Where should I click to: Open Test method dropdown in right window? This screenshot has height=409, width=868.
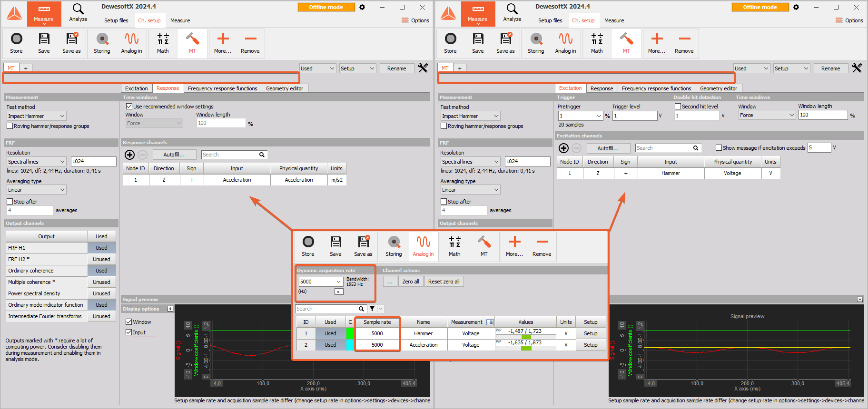470,116
